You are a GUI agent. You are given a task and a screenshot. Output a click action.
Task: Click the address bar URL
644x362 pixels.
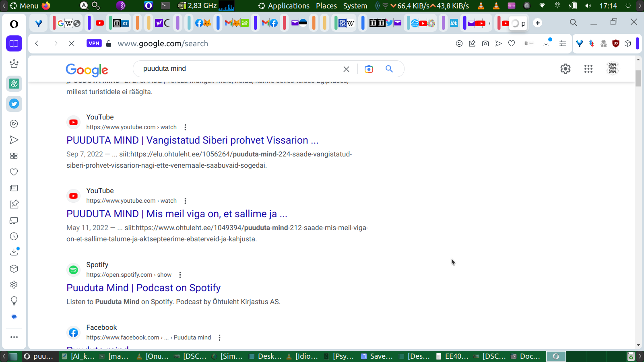tap(163, 43)
